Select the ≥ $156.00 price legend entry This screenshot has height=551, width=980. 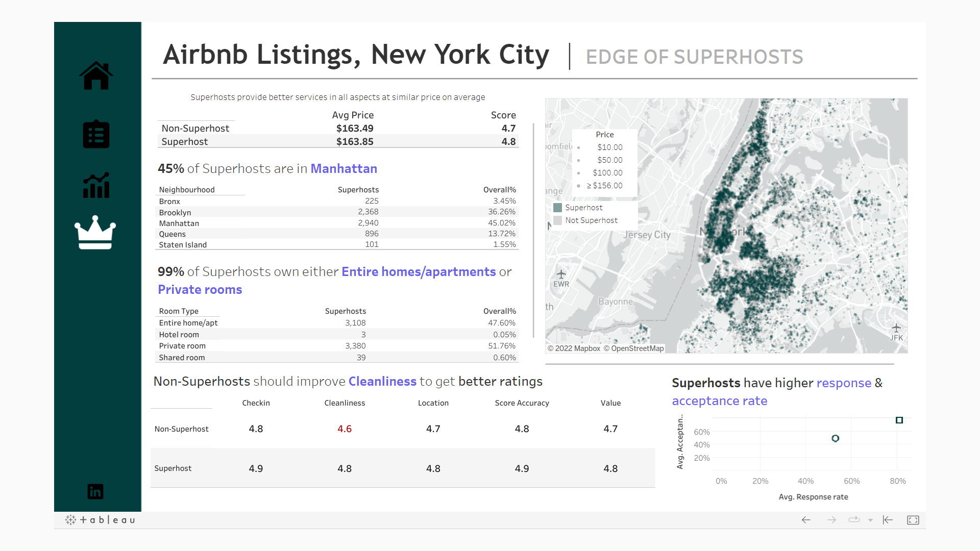coord(604,186)
